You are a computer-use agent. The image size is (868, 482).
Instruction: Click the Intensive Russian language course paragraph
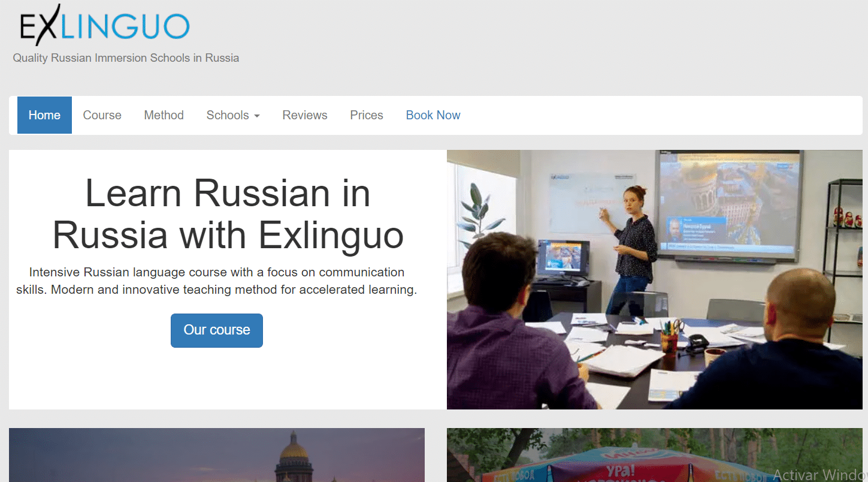pos(216,281)
